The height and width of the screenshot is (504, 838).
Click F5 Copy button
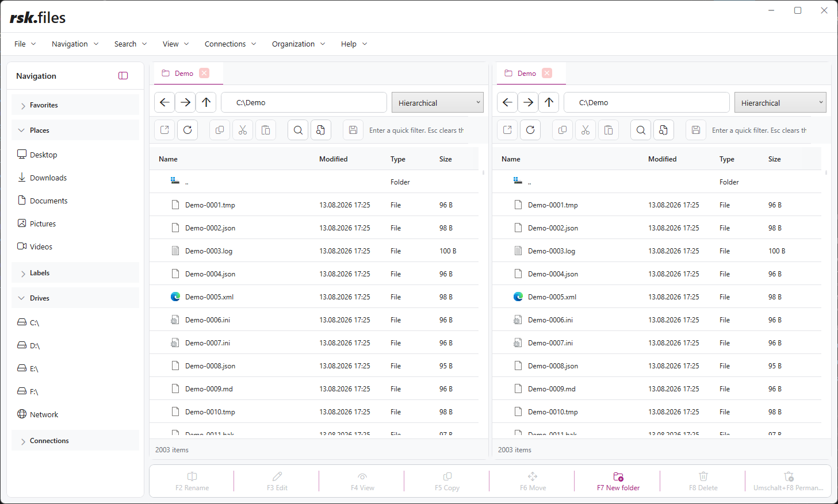(x=447, y=482)
